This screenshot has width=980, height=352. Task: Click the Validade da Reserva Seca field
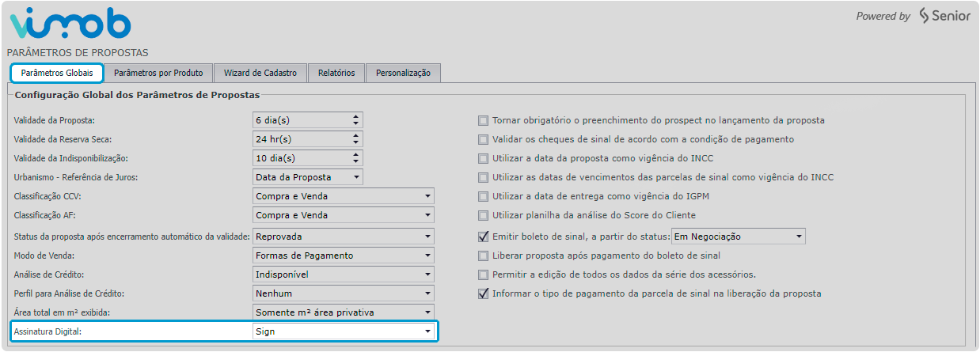pyautogui.click(x=307, y=138)
